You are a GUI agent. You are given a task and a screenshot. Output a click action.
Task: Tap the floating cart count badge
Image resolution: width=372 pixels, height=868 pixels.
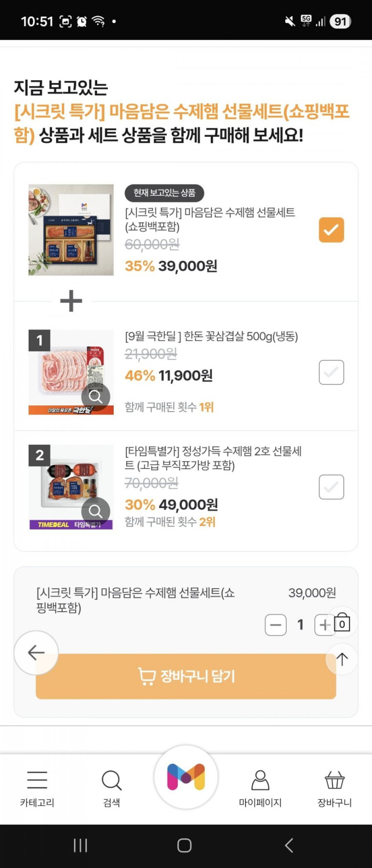pyautogui.click(x=342, y=623)
